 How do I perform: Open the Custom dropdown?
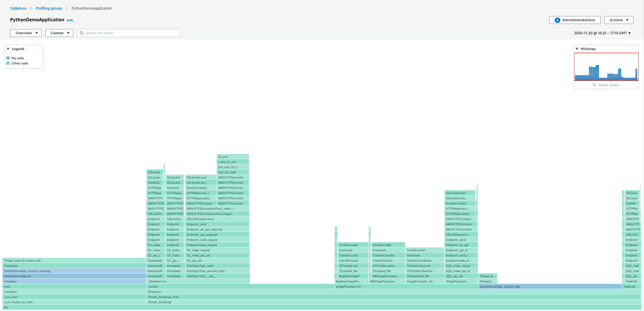59,33
